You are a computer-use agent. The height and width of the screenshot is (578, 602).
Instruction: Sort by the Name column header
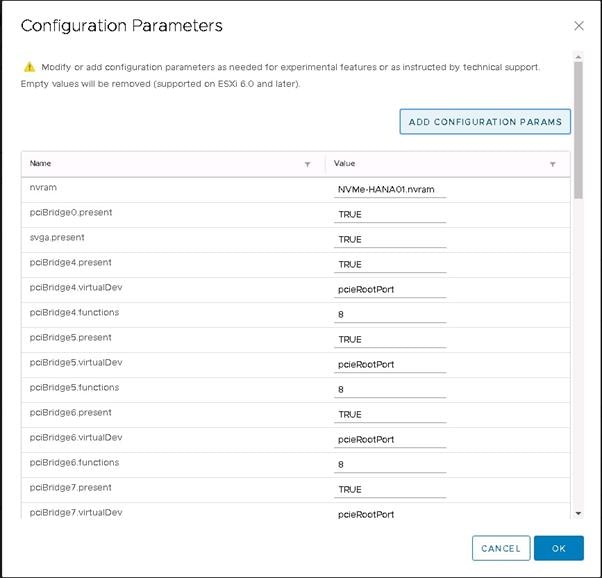[40, 164]
